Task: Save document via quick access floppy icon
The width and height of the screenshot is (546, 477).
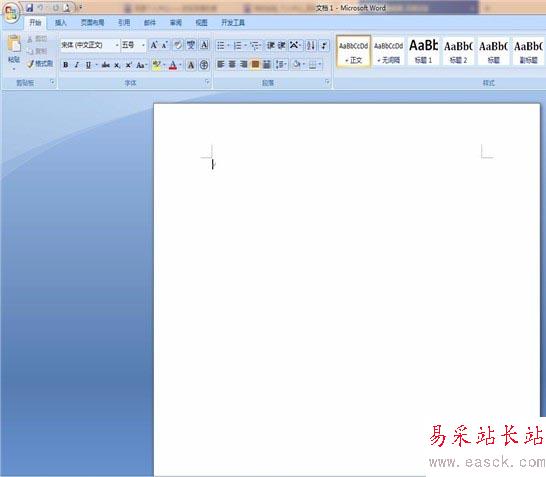Action: (x=30, y=8)
